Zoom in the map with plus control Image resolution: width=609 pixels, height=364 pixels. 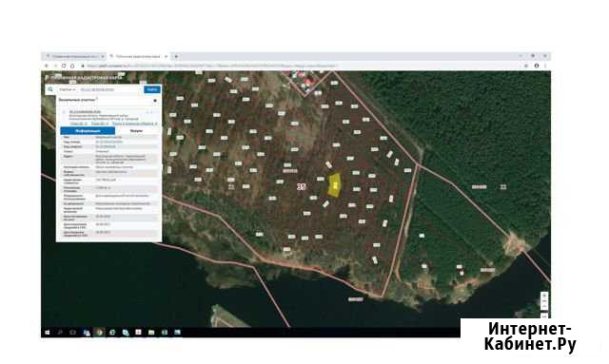tap(544, 296)
